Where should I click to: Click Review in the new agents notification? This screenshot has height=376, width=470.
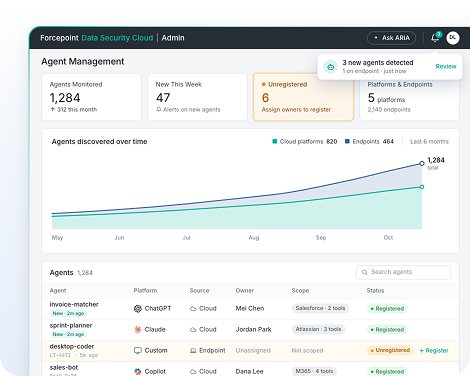click(446, 66)
